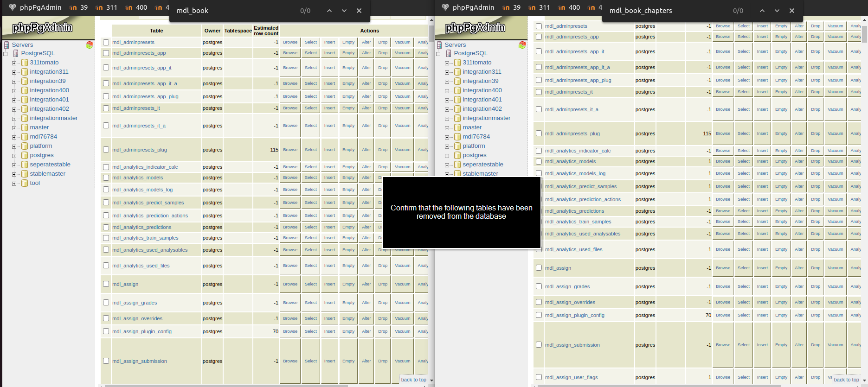Tick the mdl_assign_grades checkbox in the mdl_book_chapters window
This screenshot has height=387, width=868.
tap(539, 286)
